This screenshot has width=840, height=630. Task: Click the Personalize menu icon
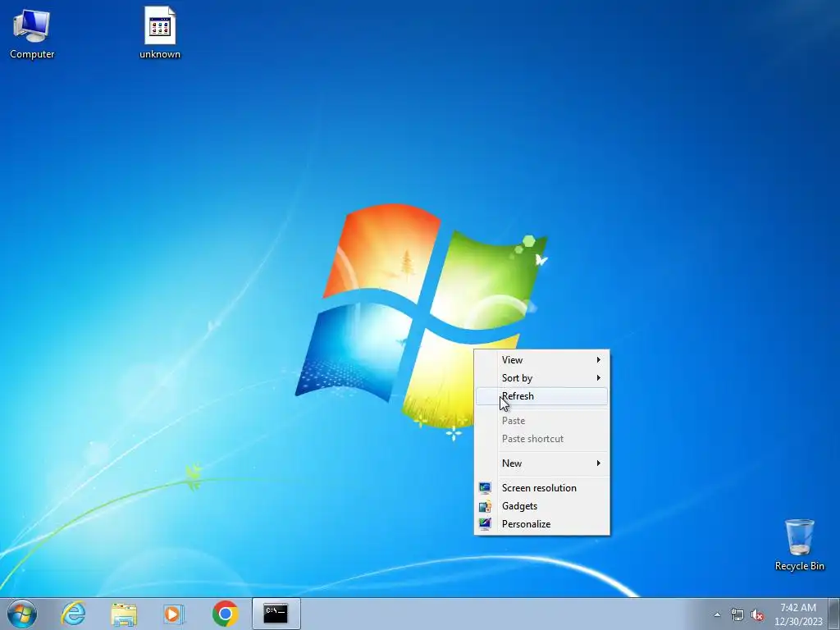pyautogui.click(x=485, y=524)
